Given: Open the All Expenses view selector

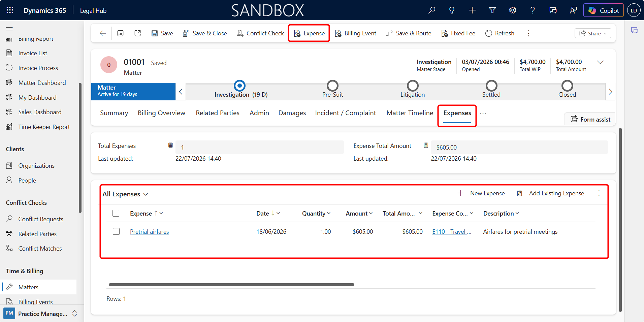Looking at the screenshot, I should 125,194.
